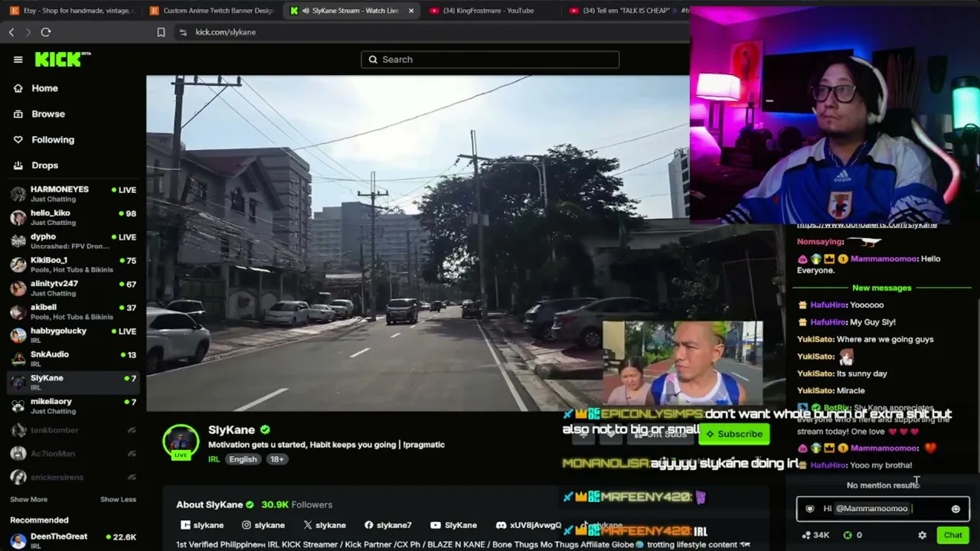This screenshot has height=551, width=980.
Task: Click SlyKane's live profile avatar
Action: [x=181, y=442]
